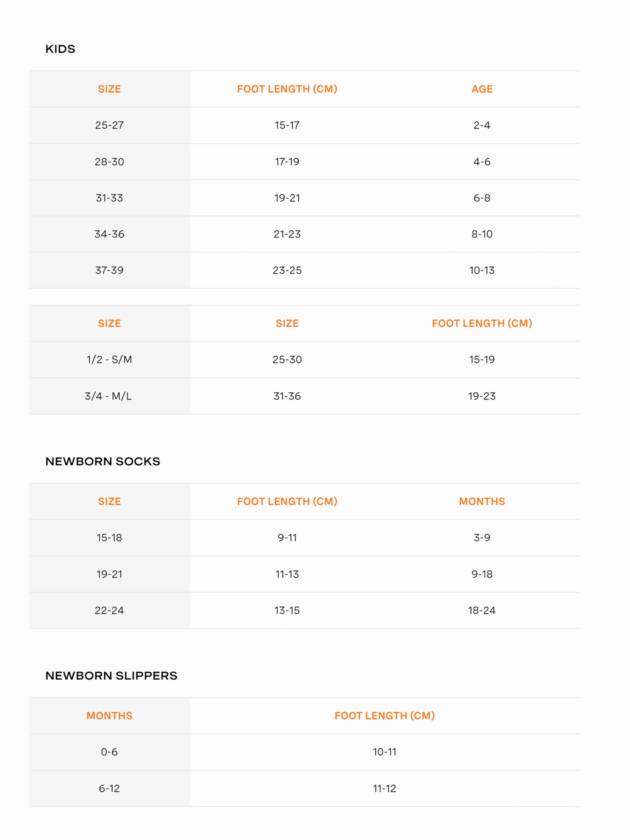Click age 8-10 cell

point(481,234)
